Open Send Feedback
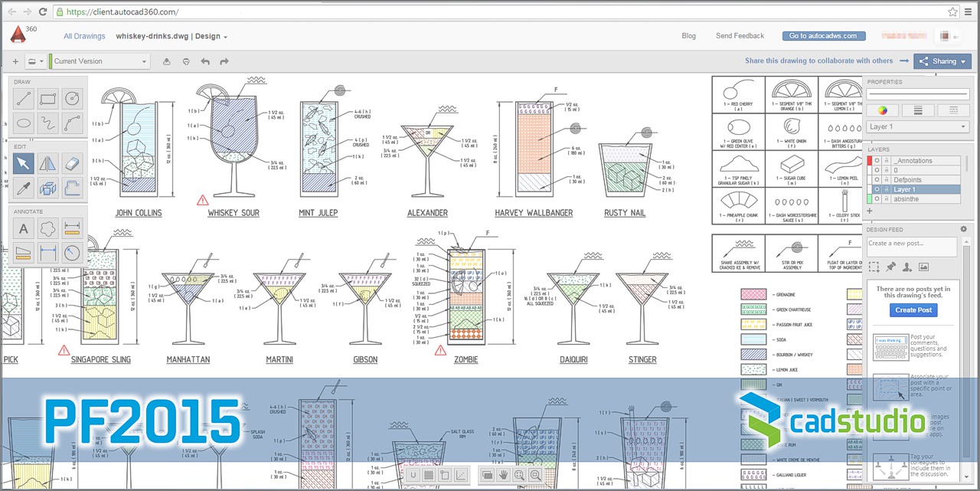The width and height of the screenshot is (980, 491). click(x=740, y=36)
